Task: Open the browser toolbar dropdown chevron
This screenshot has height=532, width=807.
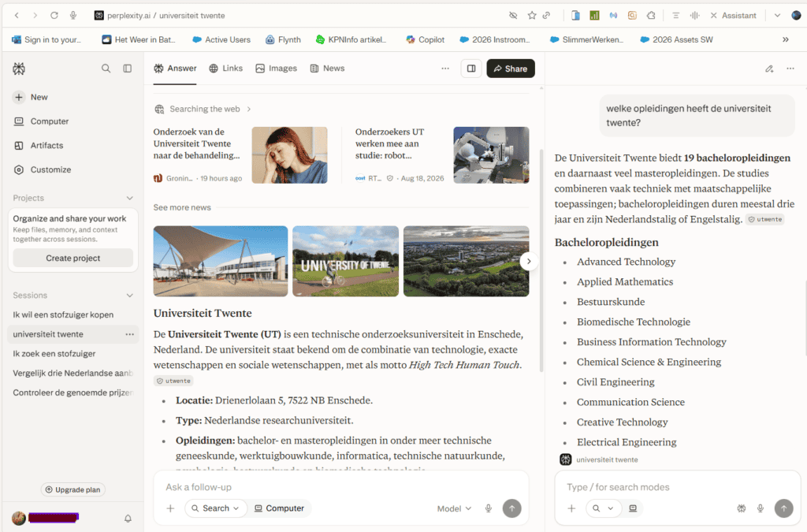Action: (777, 16)
